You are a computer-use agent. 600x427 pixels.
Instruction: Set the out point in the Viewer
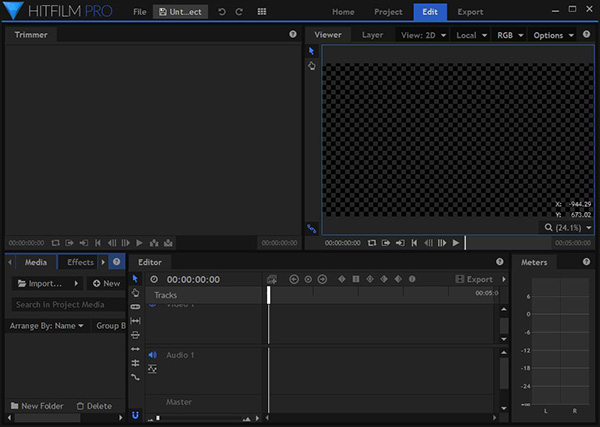tap(400, 243)
